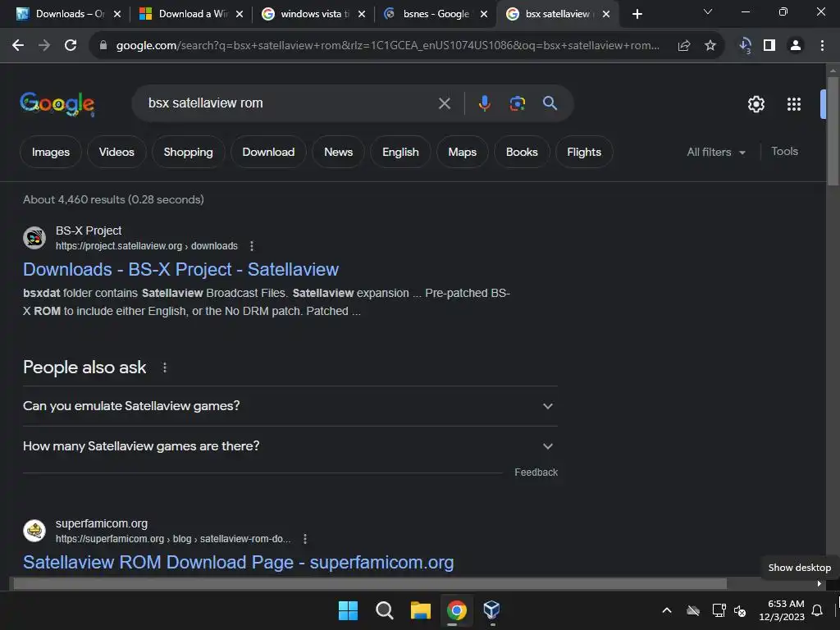Screen dimensions: 840x630
Task: Apply the Download filter chip
Action: (268, 152)
